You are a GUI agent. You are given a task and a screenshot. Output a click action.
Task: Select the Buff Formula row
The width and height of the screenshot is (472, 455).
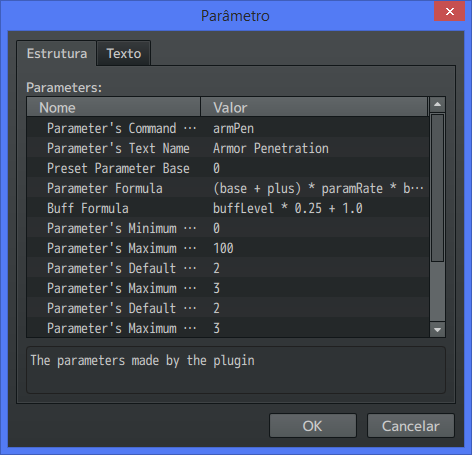point(228,208)
